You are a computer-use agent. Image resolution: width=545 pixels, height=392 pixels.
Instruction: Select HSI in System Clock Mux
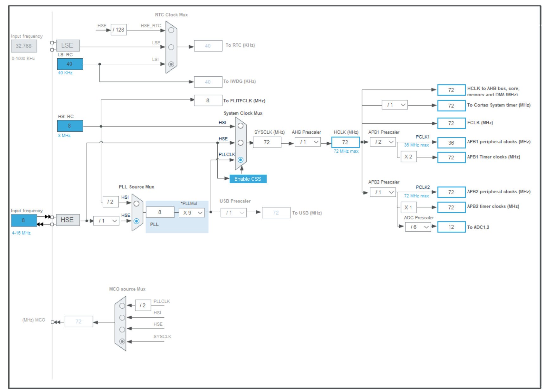(240, 126)
